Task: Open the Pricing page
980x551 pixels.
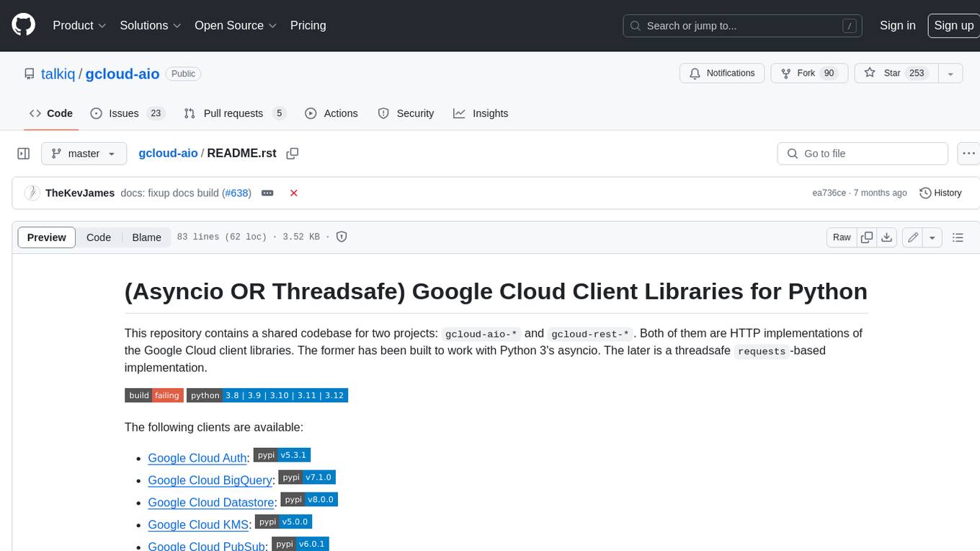Action: (x=308, y=25)
